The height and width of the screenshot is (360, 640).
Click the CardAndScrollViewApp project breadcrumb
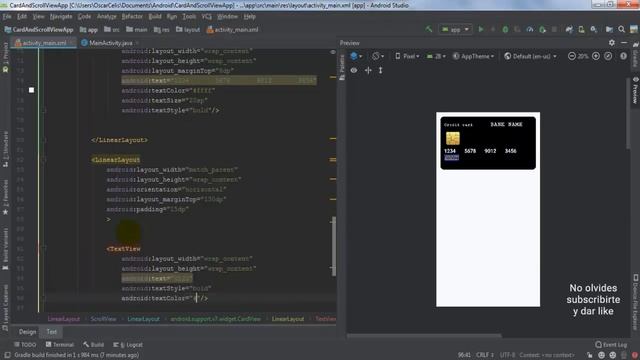(x=39, y=29)
